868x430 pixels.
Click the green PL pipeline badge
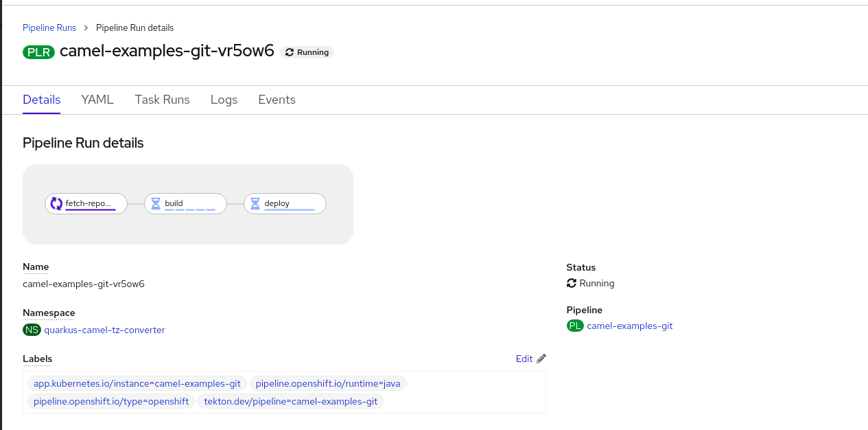(575, 326)
